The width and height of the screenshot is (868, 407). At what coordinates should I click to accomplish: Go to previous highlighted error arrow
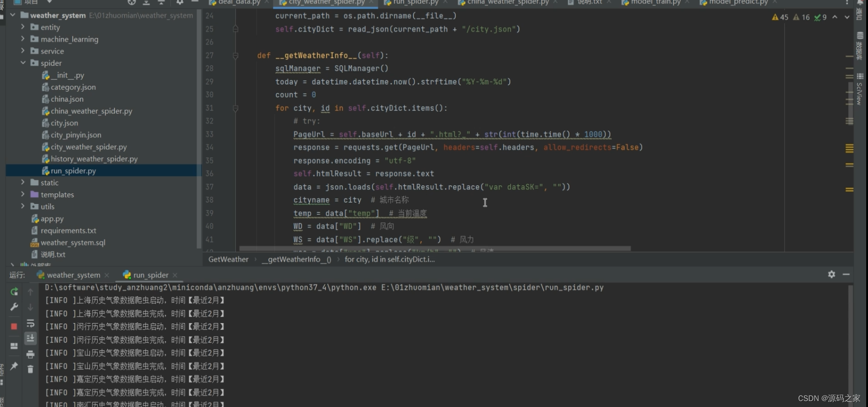coord(835,17)
